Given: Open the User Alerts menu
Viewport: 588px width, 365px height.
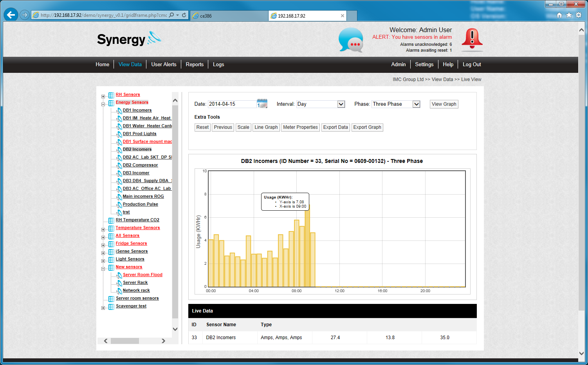Looking at the screenshot, I should (164, 65).
